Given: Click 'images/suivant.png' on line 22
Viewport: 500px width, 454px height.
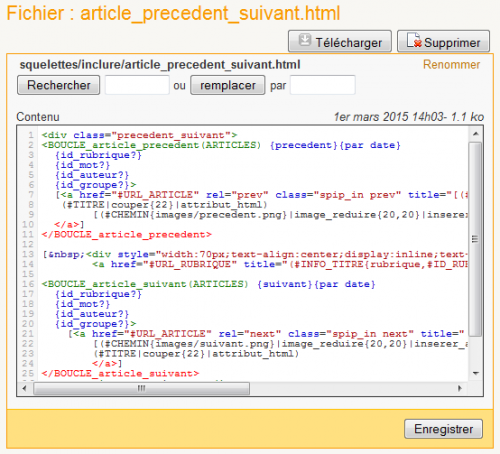Looking at the screenshot, I should tap(213, 344).
